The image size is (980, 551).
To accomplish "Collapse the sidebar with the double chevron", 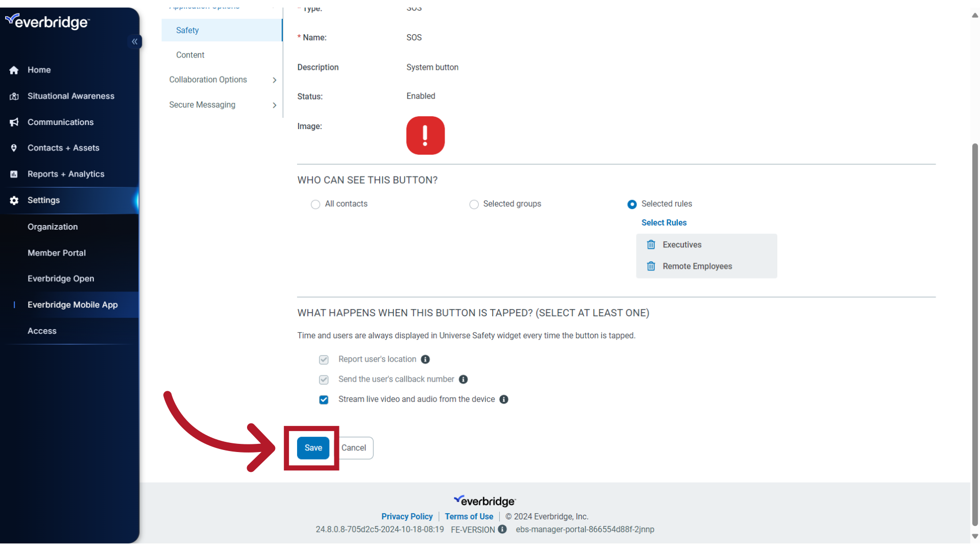I will click(x=135, y=41).
